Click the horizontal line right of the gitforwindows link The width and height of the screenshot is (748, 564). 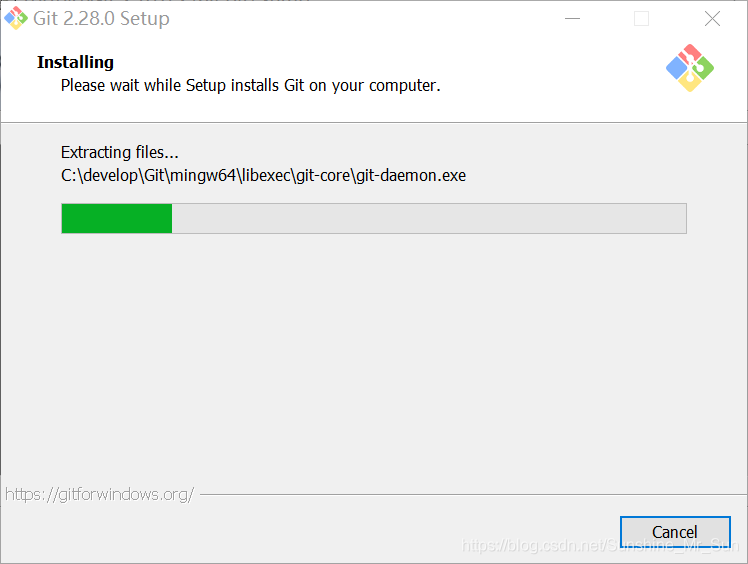[x=460, y=494]
